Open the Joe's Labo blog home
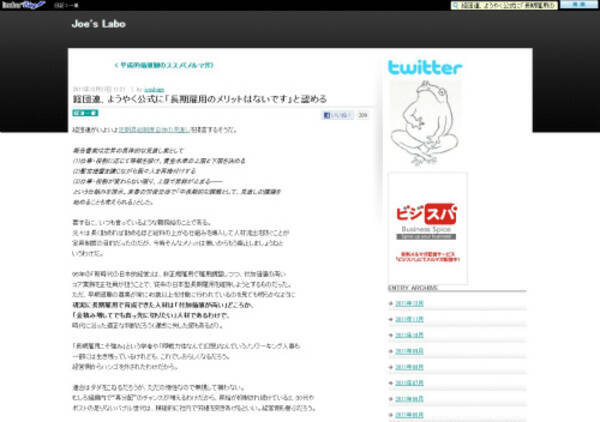600x422 pixels. click(99, 21)
